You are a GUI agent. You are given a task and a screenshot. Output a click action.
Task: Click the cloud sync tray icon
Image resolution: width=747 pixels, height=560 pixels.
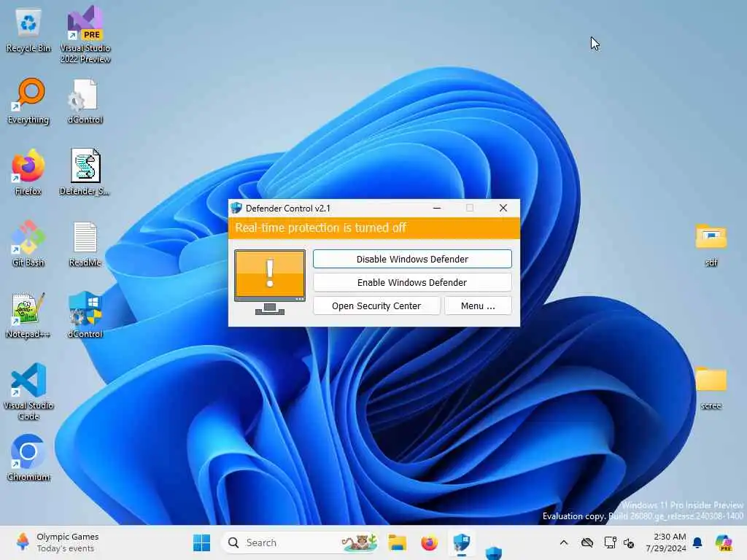coord(587,542)
